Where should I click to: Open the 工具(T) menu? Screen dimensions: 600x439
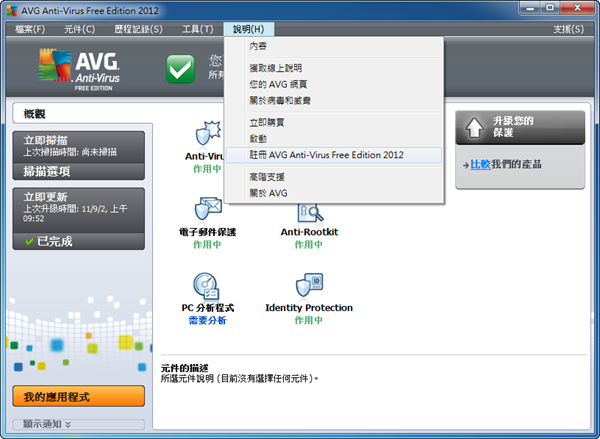(197, 29)
